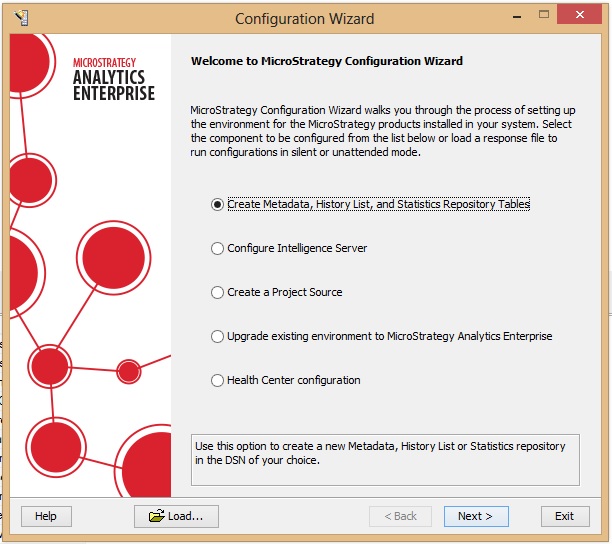Viewport: 612px width, 544px height.
Task: Proceed with the Next button
Action: (x=476, y=516)
